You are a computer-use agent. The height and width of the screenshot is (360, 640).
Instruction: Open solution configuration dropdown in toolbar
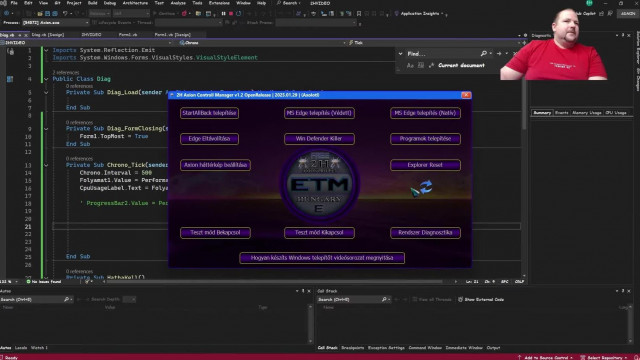(x=109, y=13)
